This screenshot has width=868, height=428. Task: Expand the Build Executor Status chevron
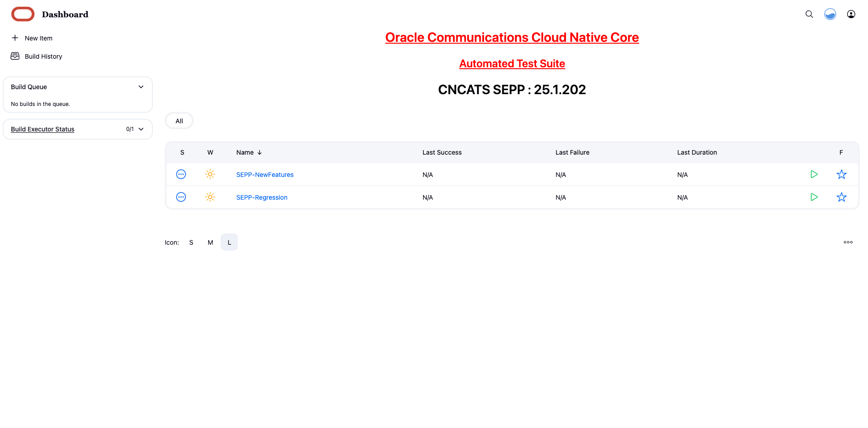tap(141, 129)
